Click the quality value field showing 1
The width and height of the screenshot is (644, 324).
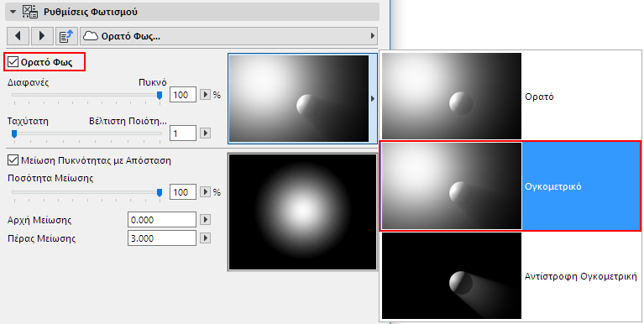click(183, 133)
